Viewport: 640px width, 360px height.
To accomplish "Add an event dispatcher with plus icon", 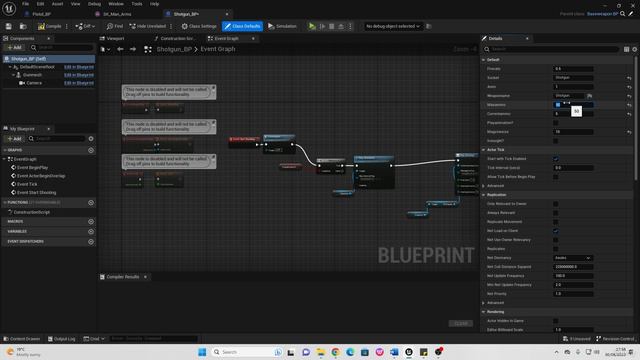I will [91, 242].
